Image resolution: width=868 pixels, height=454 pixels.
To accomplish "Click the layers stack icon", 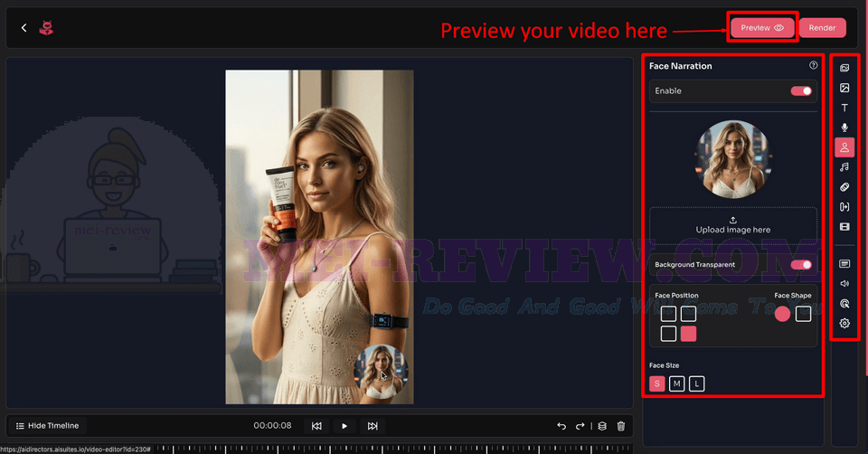I will (x=602, y=426).
